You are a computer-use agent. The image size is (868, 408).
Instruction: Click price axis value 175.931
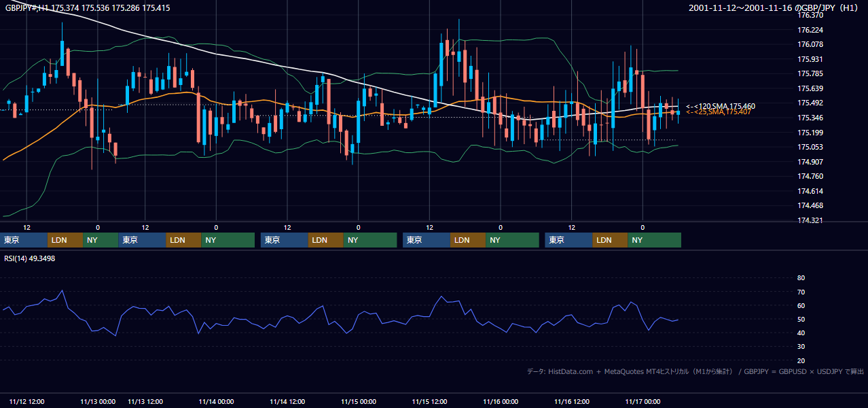(810, 59)
